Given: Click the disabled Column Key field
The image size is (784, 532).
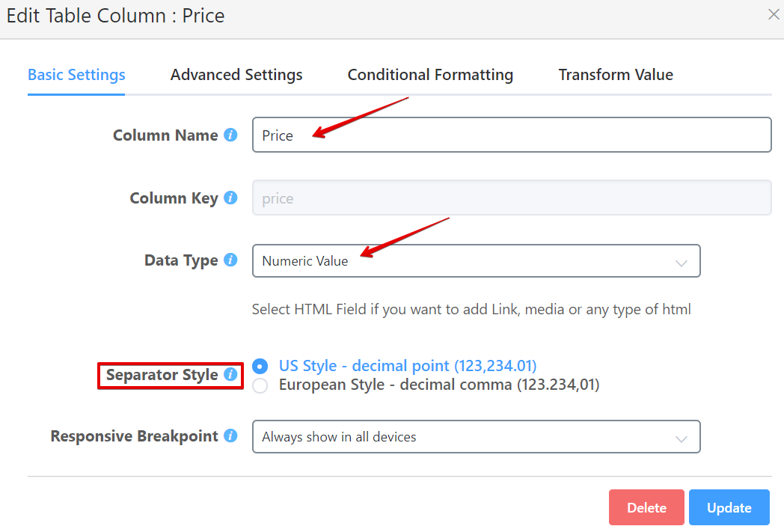Looking at the screenshot, I should pyautogui.click(x=512, y=198).
